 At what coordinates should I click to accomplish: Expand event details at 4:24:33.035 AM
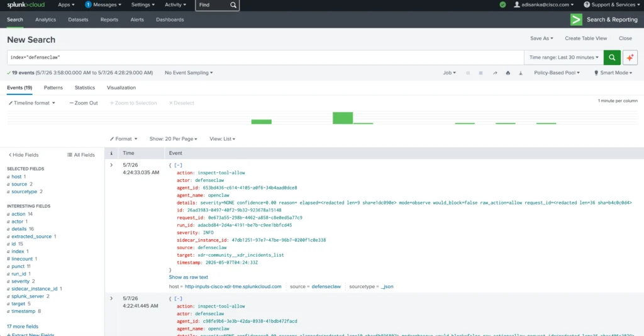click(x=111, y=165)
